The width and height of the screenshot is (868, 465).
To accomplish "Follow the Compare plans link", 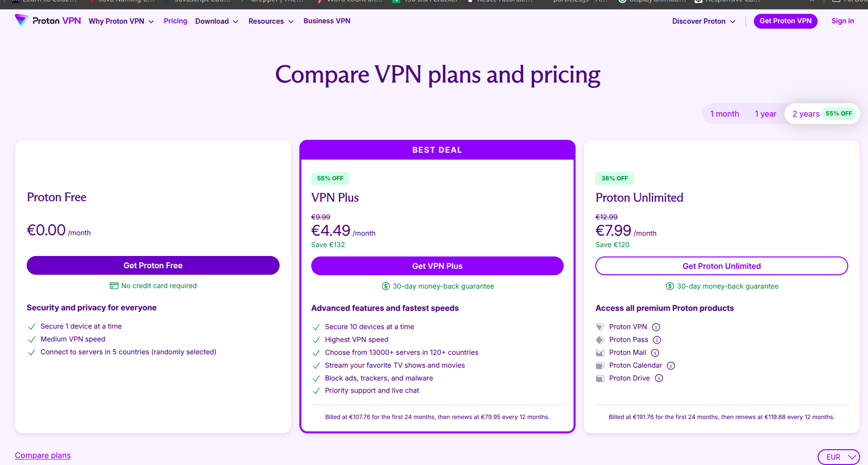I will click(42, 456).
